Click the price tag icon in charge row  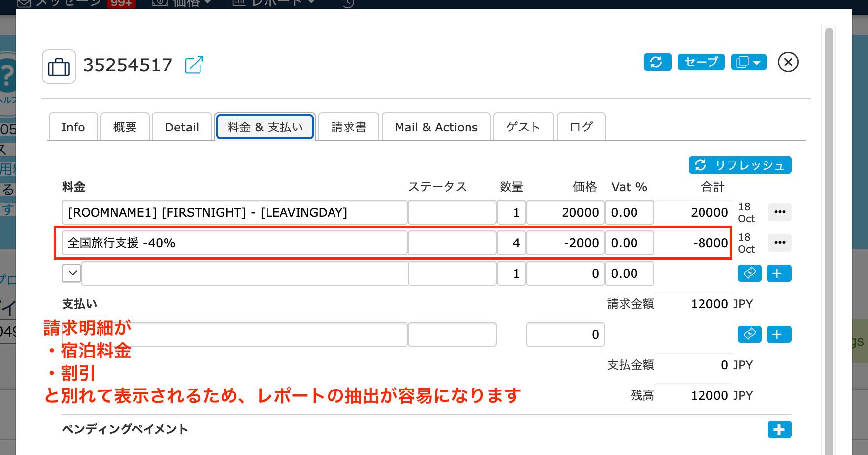coord(749,273)
